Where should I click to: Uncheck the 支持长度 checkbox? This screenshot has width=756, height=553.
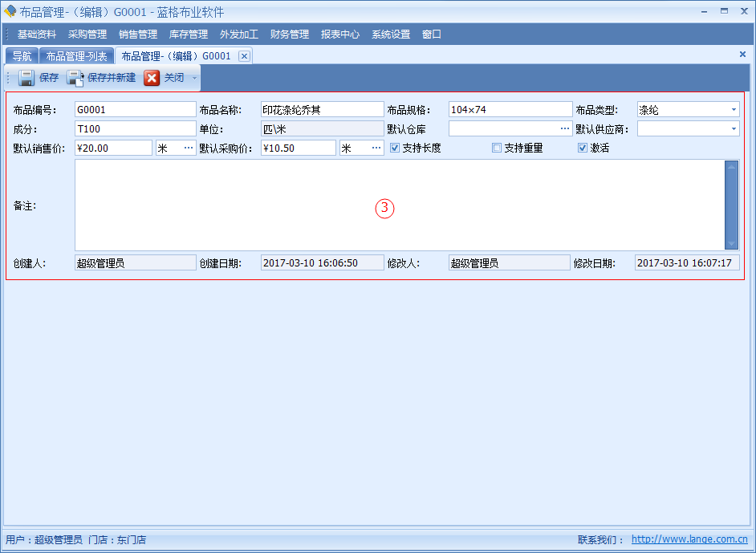click(x=393, y=147)
